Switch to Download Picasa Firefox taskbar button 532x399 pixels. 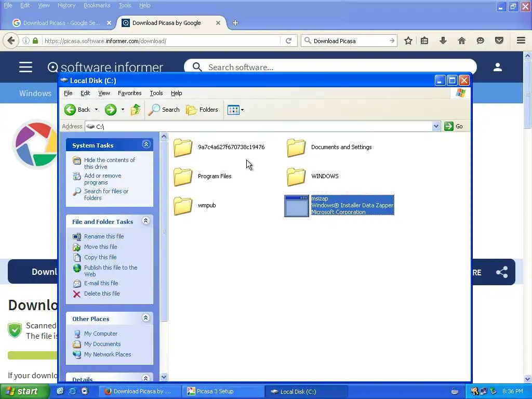click(x=139, y=392)
